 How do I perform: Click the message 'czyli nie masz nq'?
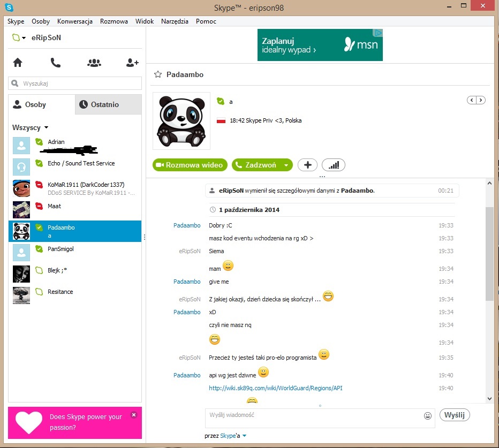click(230, 325)
